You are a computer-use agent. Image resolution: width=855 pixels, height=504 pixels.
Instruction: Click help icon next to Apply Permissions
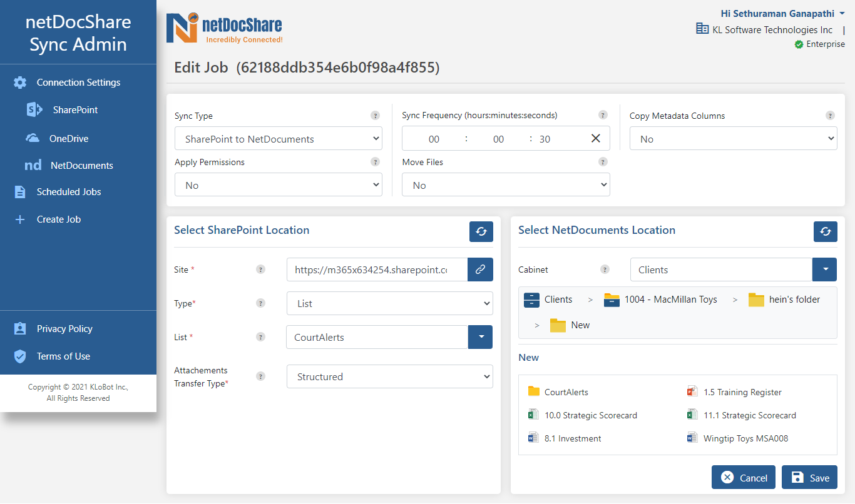pyautogui.click(x=375, y=162)
